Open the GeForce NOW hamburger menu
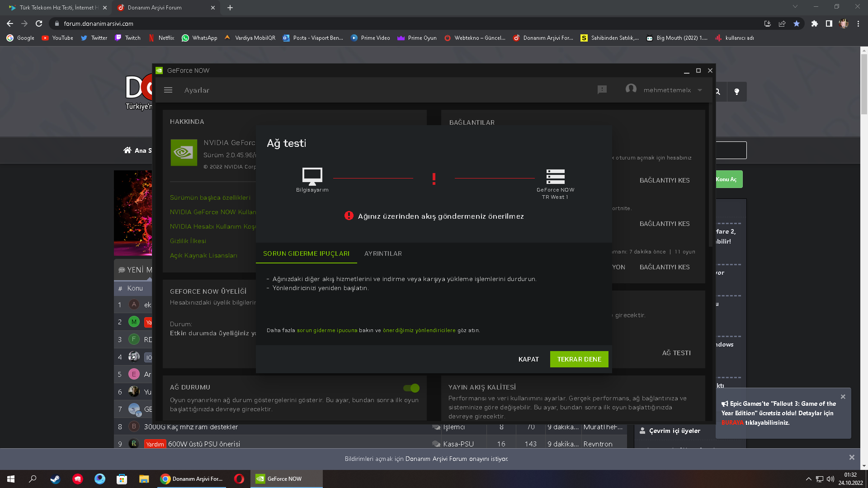This screenshot has height=488, width=868. pos(168,90)
